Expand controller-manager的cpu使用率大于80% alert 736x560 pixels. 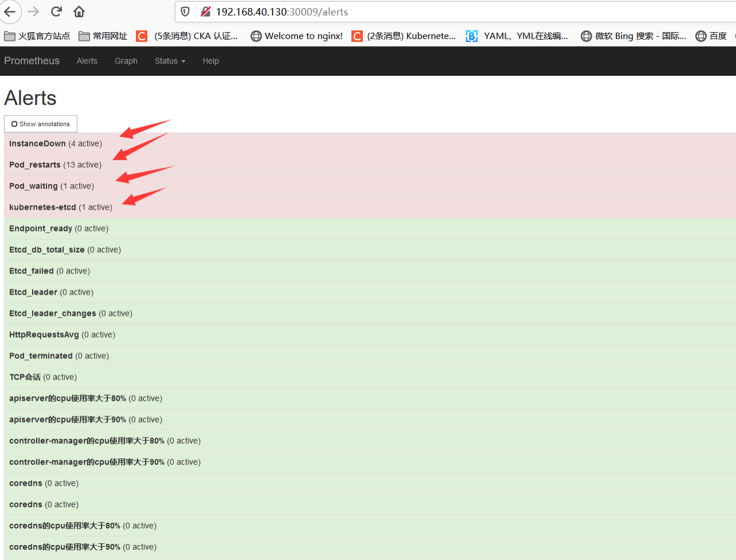tap(370, 440)
